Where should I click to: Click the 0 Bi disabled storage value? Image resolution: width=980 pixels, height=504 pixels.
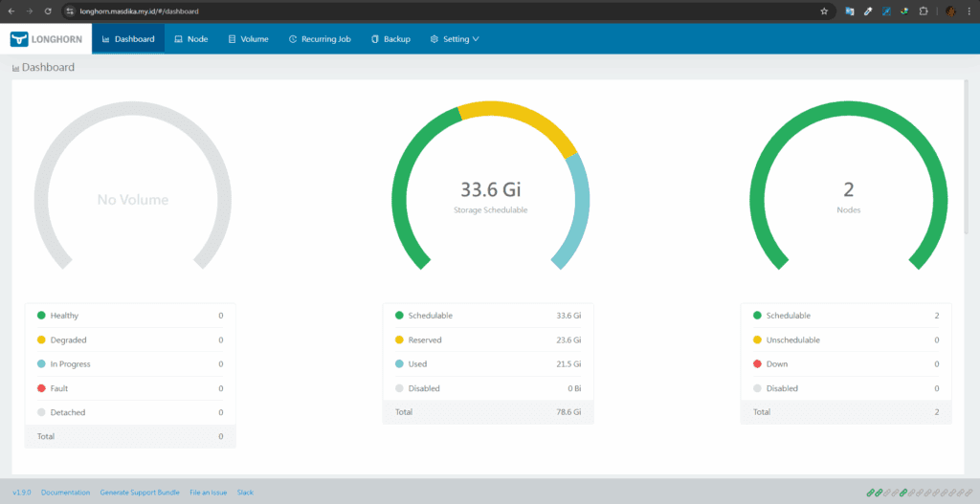click(574, 388)
